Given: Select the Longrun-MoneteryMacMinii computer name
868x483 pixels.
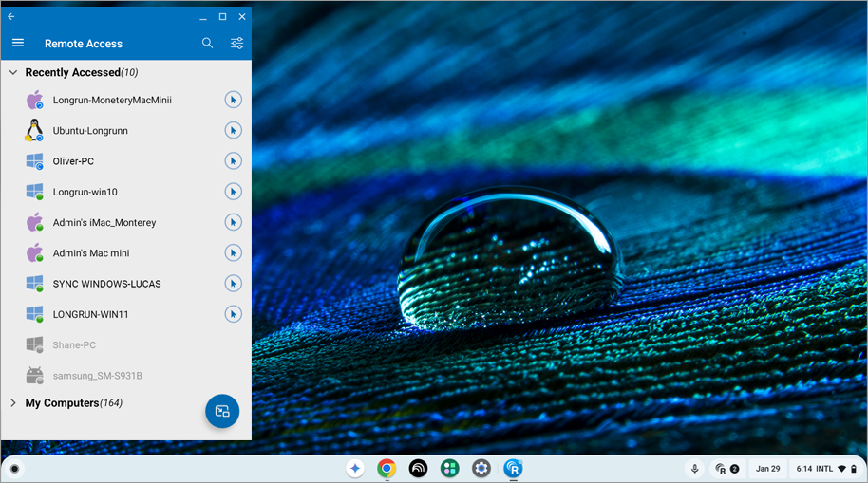Looking at the screenshot, I should [112, 101].
